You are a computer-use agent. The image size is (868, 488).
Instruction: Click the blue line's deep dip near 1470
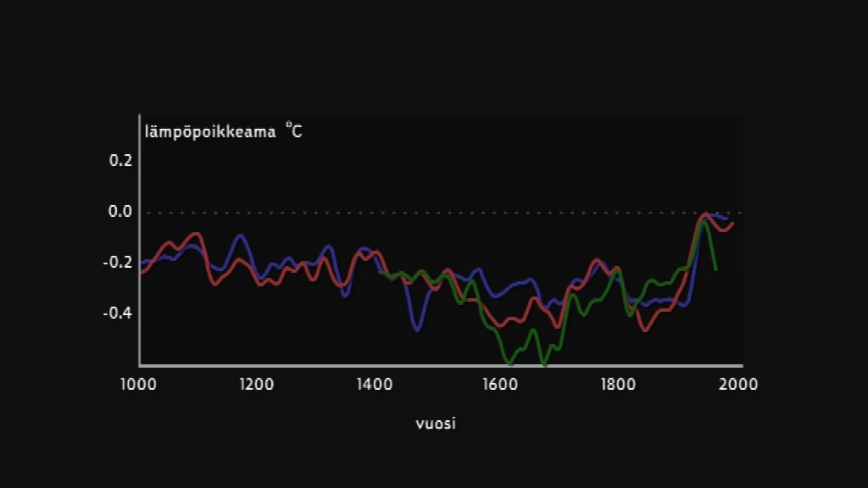click(x=417, y=329)
